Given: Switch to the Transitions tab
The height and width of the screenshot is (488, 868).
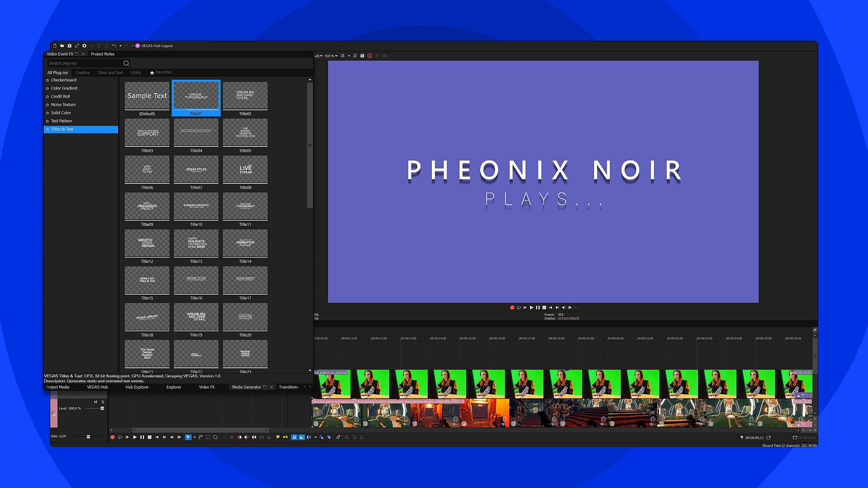Looking at the screenshot, I should [x=288, y=387].
